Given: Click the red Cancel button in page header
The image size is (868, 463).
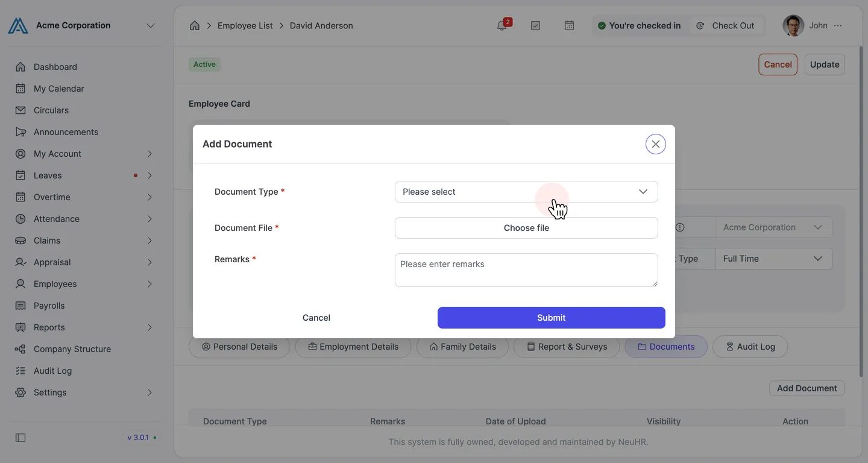Looking at the screenshot, I should coord(778,65).
